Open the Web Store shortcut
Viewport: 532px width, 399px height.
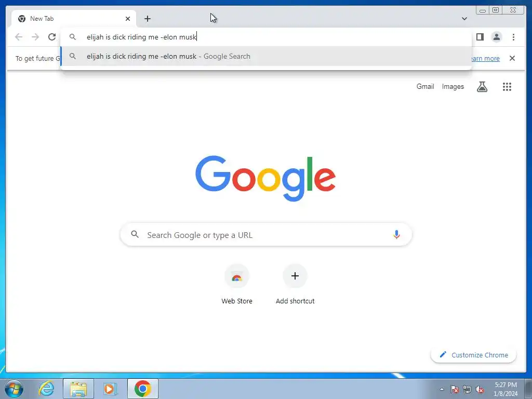pos(237,285)
